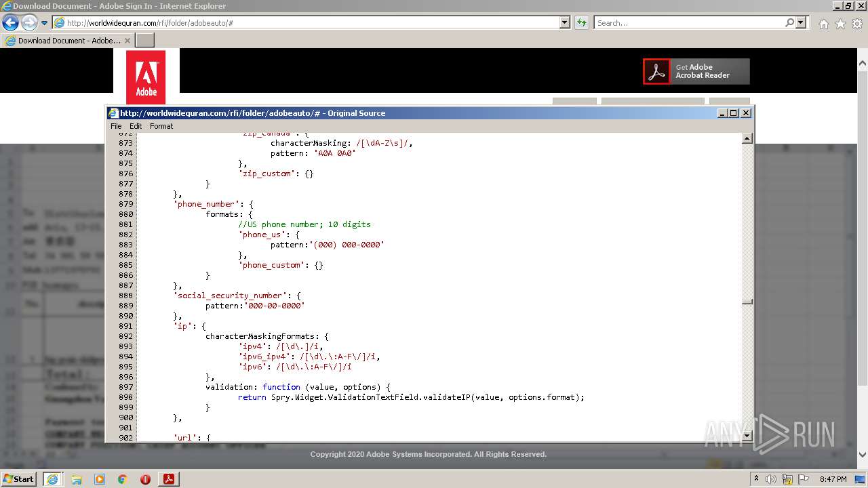
Task: Click the IE Back navigation button
Action: (10, 22)
